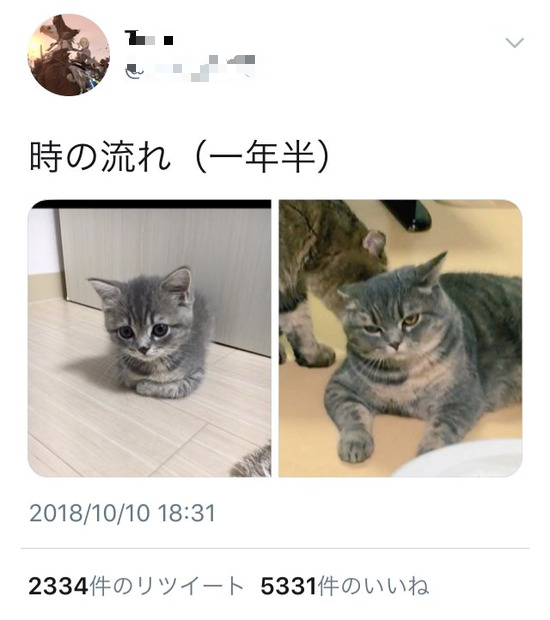
Task: View the 5331 likes count
Action: (289, 586)
